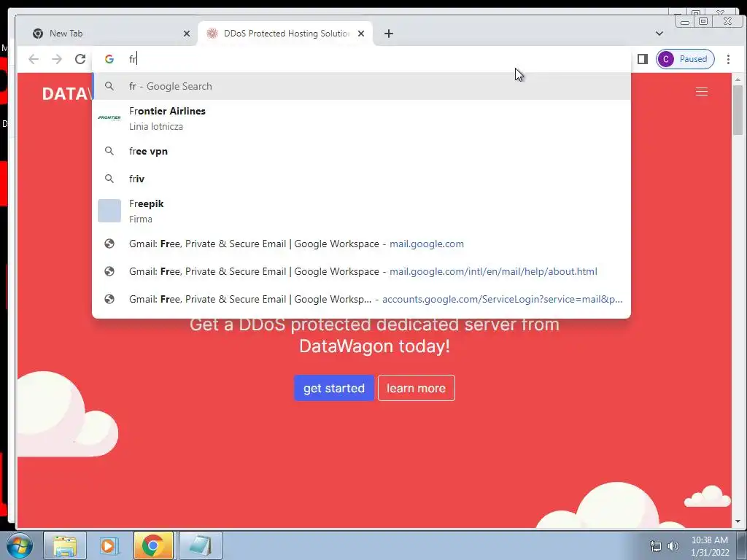The height and width of the screenshot is (560, 747).
Task: Select 'fr - Google Search' suggestion
Action: 361,86
